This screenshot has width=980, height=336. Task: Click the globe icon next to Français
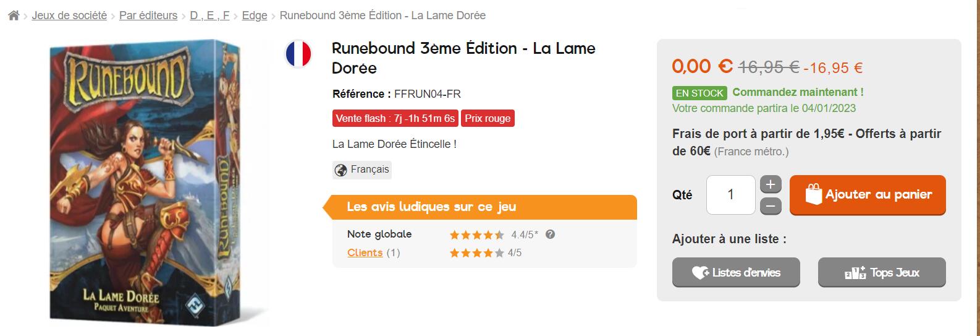(340, 170)
